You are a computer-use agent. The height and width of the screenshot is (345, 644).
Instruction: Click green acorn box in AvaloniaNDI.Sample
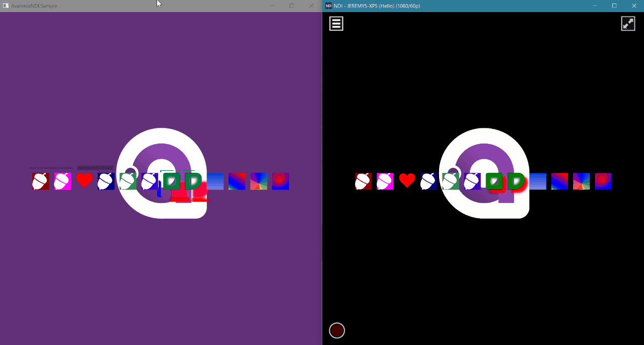(128, 181)
